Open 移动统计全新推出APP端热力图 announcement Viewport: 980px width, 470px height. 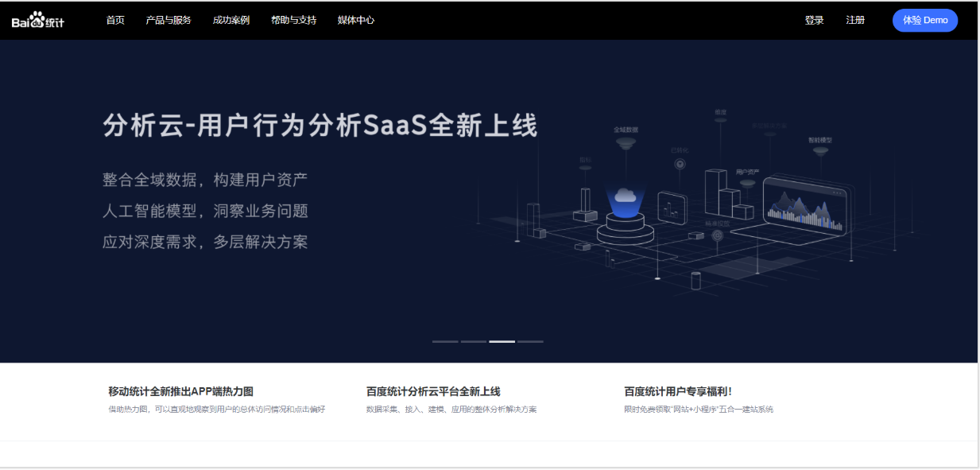point(180,391)
